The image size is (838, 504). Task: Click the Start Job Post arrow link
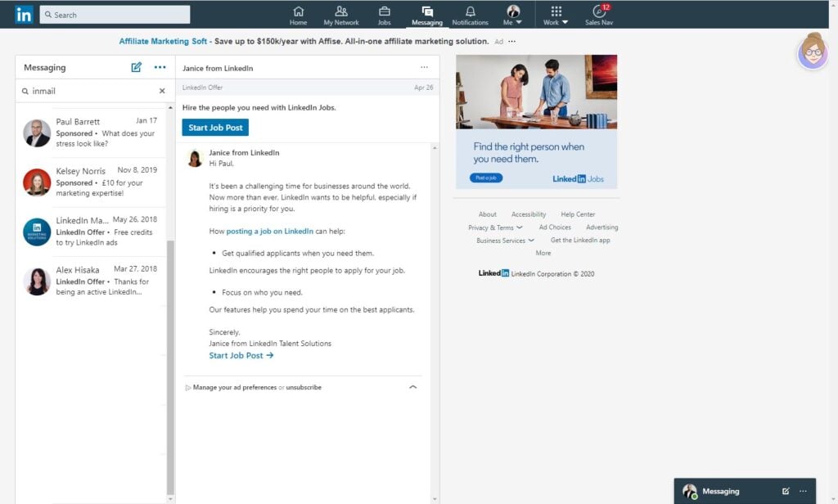pos(241,355)
